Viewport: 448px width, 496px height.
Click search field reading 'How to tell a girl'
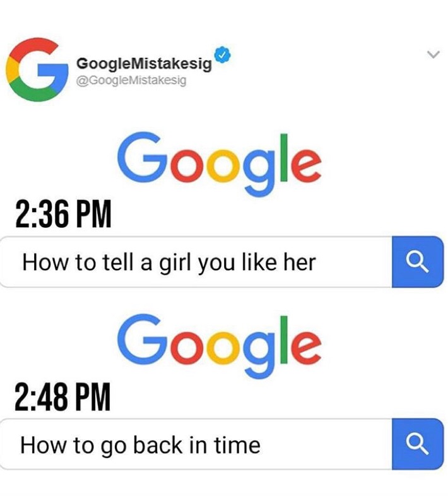(196, 262)
